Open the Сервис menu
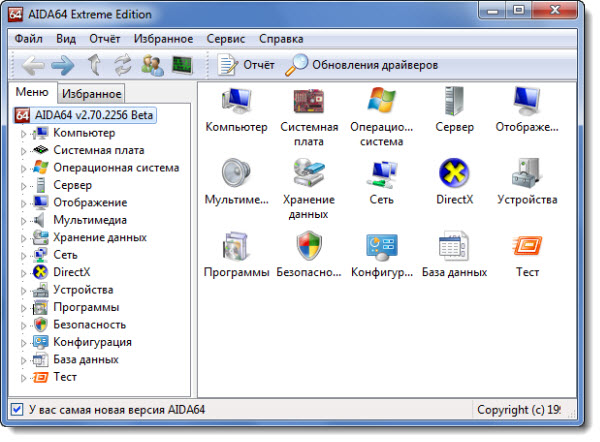 224,39
